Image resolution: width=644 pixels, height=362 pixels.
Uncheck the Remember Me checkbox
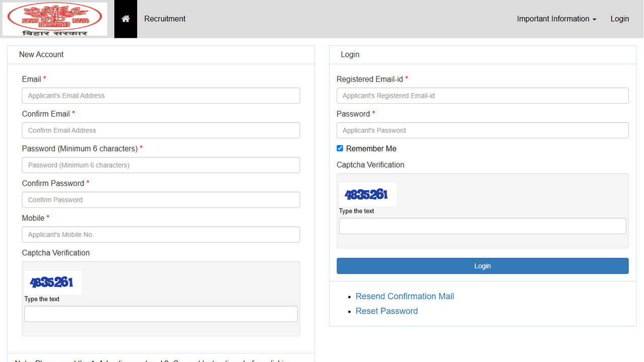pos(340,148)
